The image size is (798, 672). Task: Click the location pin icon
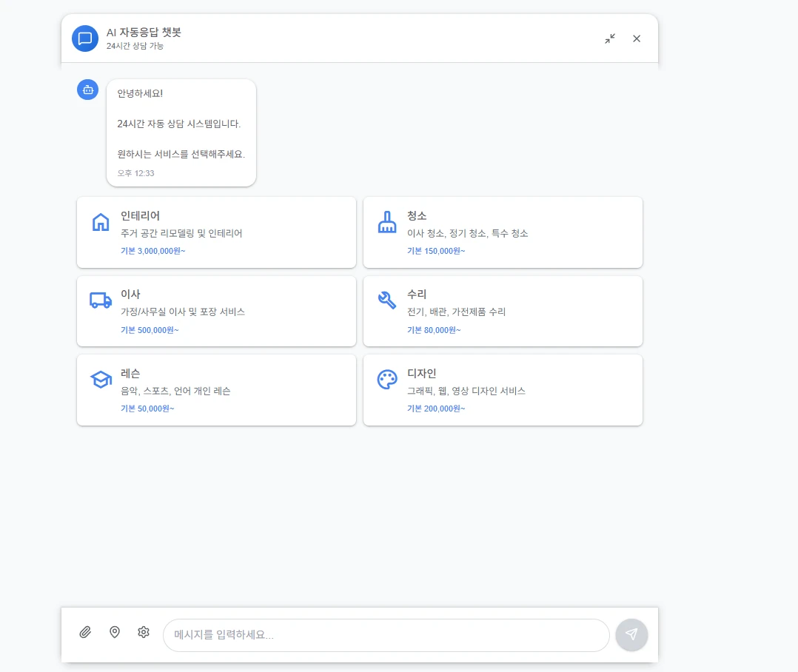click(x=115, y=632)
